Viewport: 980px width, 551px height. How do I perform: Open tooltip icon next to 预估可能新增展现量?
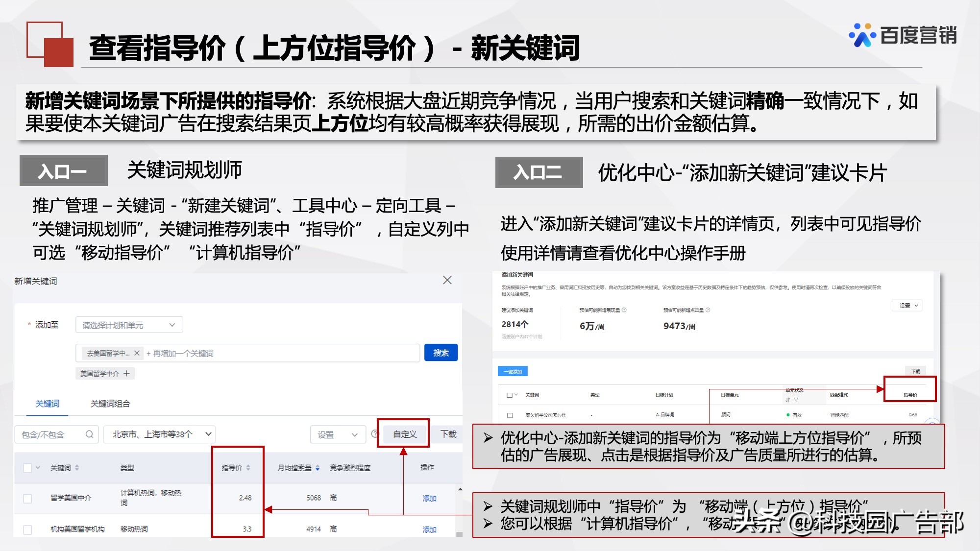point(623,310)
